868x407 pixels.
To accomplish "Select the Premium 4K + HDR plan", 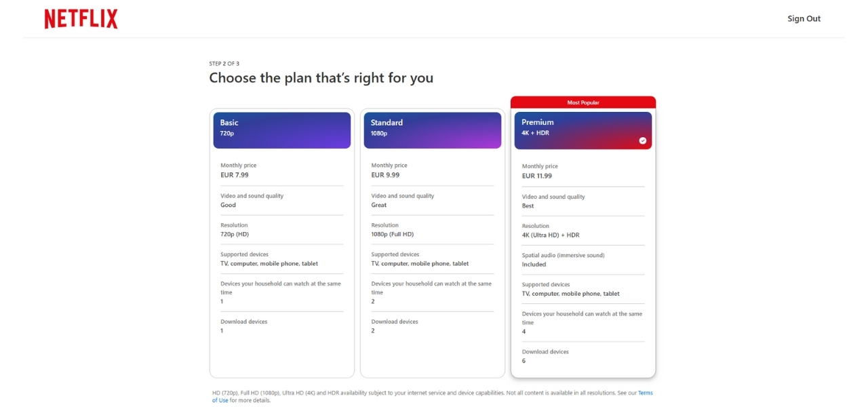I will (x=582, y=130).
